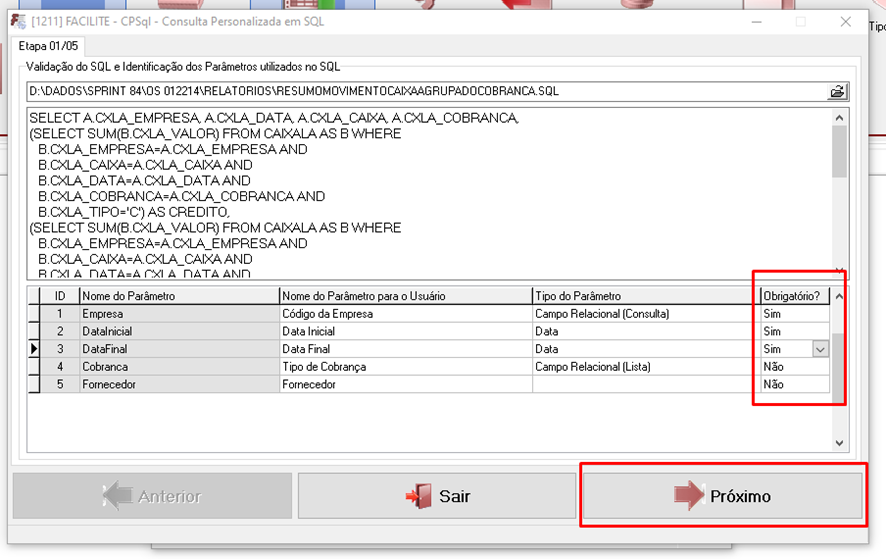This screenshot has width=886, height=559.
Task: Click the Obrigatório cell for Fornecedor
Action: 794,384
